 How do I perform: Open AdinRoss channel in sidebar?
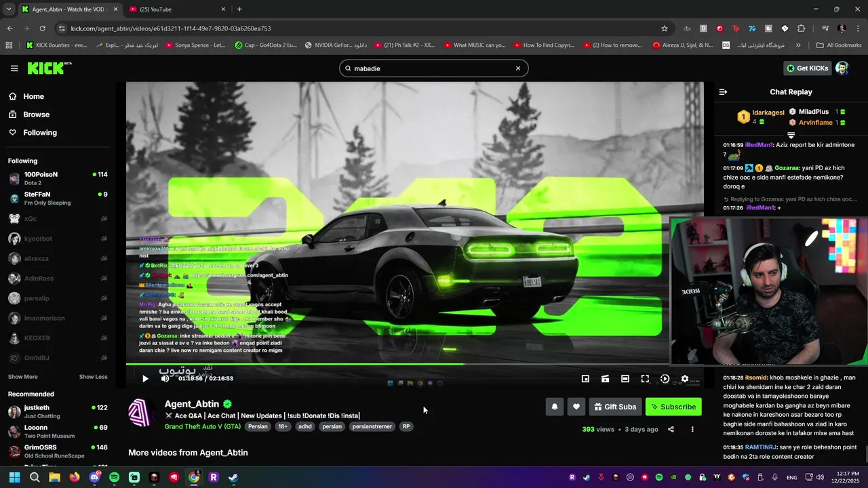point(58,279)
